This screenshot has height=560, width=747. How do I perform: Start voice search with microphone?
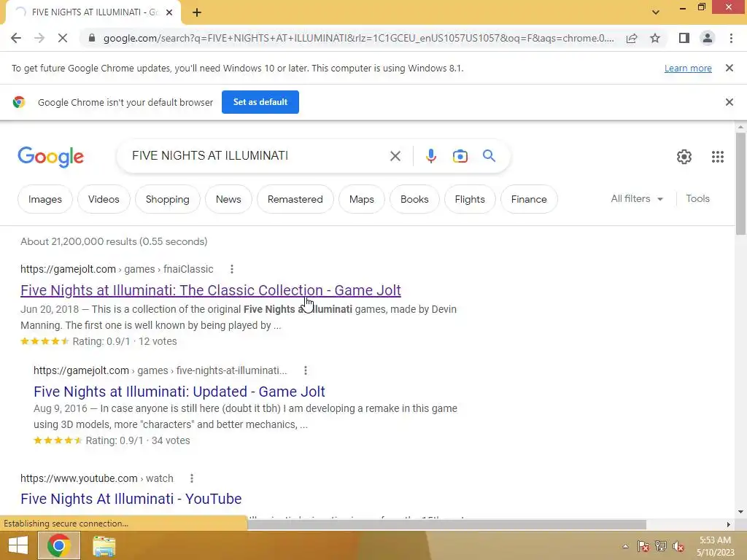430,156
